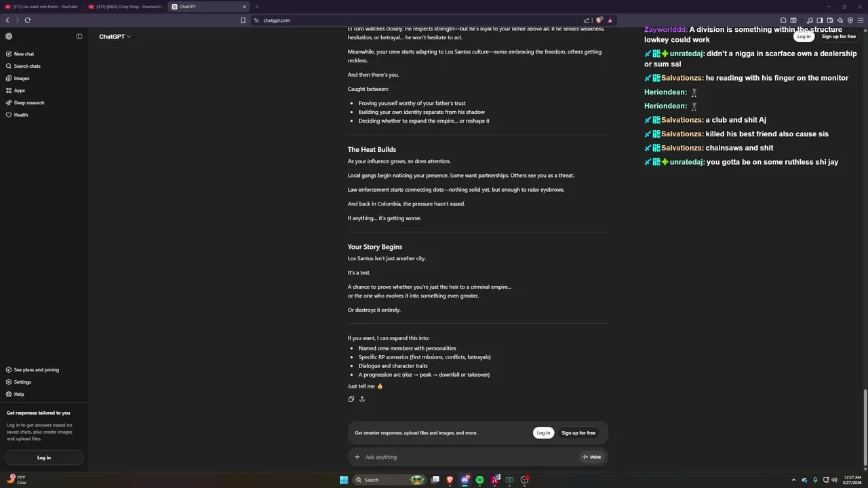
Task: Open the weather widget showing 75°F
Action: [17, 479]
